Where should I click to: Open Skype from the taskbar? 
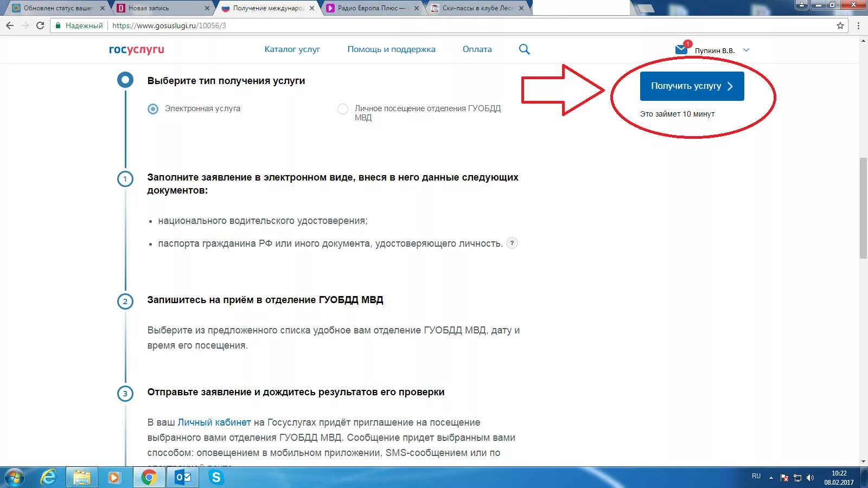[216, 478]
